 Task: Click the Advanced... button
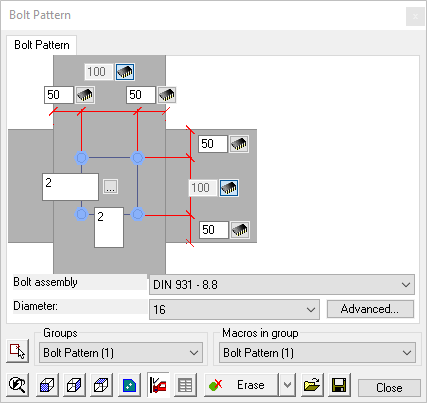click(370, 309)
